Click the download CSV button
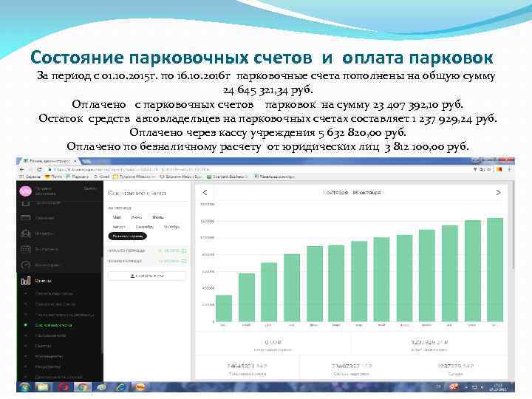532x399 pixels. 147,276
